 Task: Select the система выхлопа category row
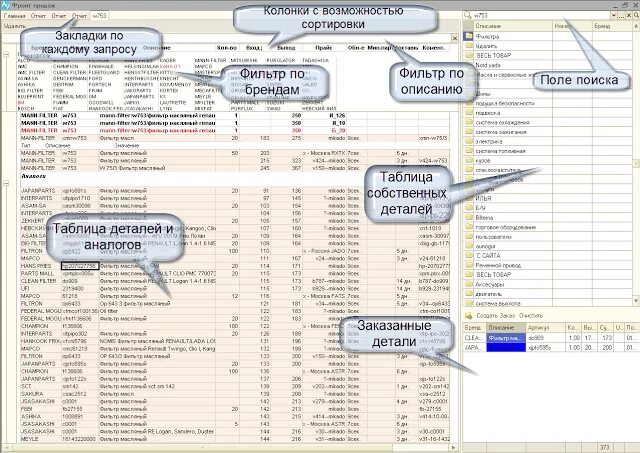pyautogui.click(x=548, y=303)
